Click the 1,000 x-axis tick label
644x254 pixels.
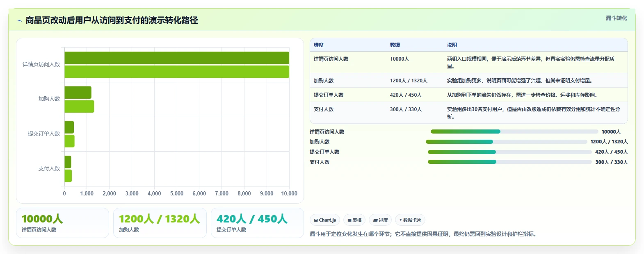tap(87, 193)
